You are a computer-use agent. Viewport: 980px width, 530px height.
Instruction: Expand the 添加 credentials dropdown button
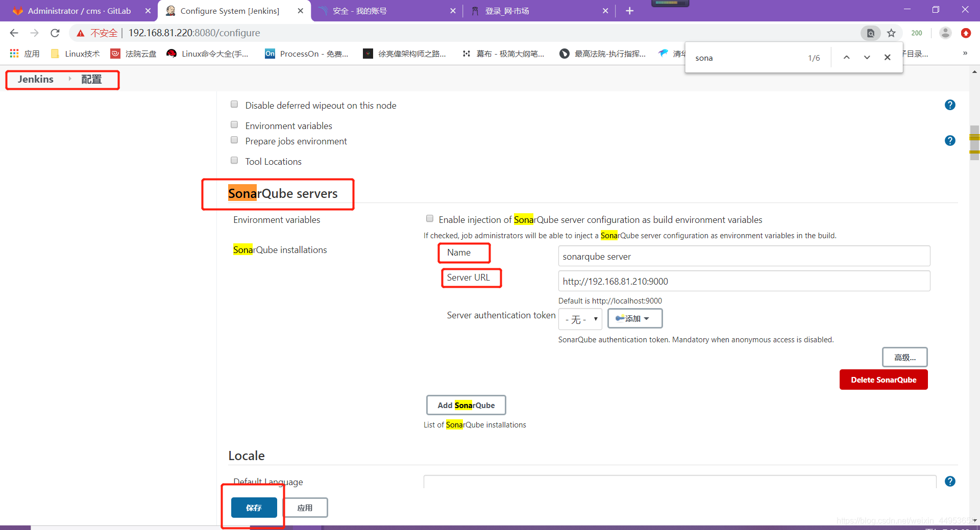pyautogui.click(x=635, y=318)
